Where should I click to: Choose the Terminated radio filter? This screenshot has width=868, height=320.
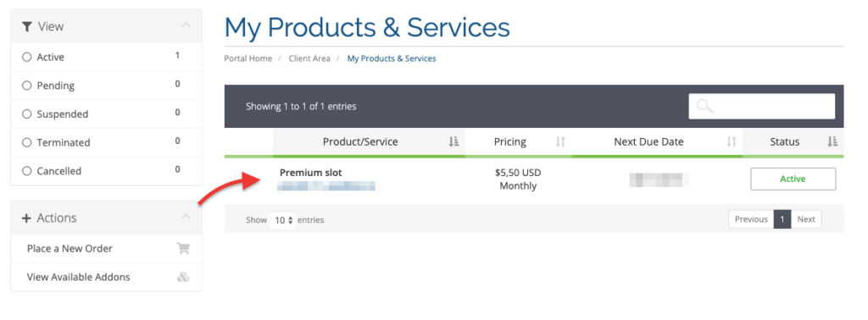coord(26,142)
